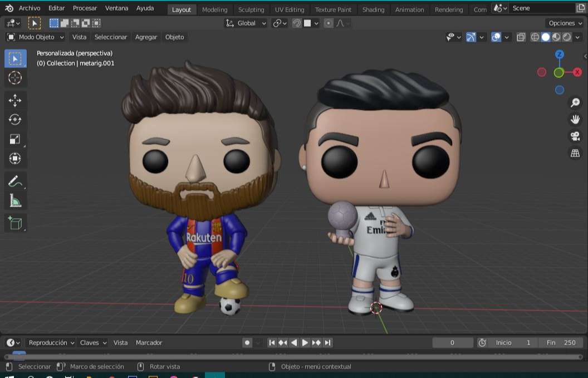Toggle X-ray view button

521,37
